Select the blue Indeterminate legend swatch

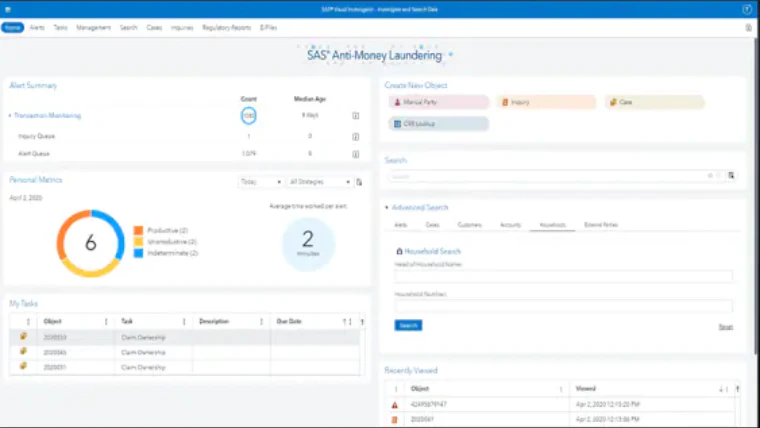click(x=139, y=253)
